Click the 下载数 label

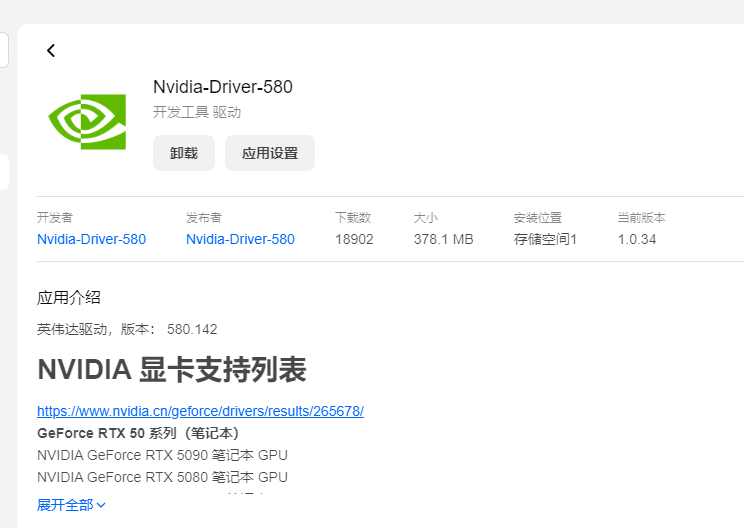click(x=353, y=218)
